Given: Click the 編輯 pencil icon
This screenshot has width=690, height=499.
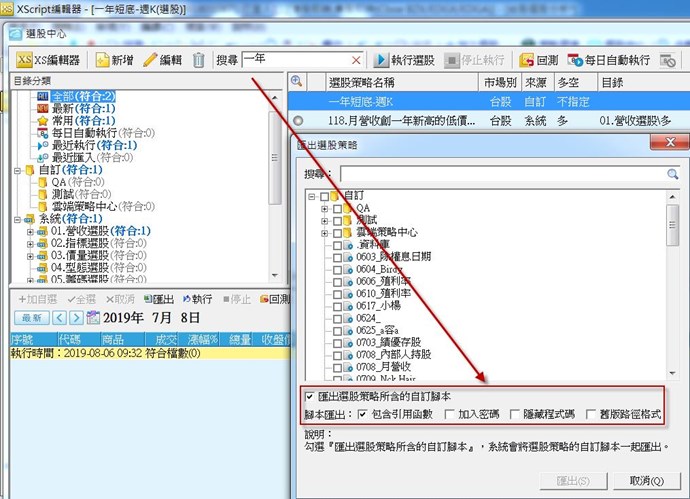Looking at the screenshot, I should (150, 60).
